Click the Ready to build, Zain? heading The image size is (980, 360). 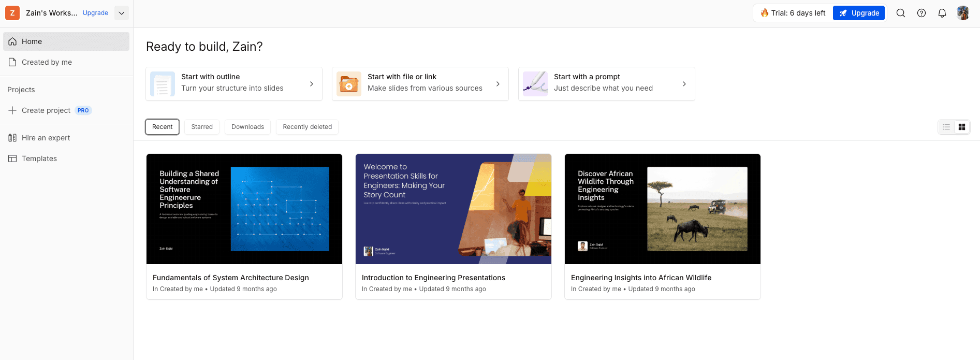(x=204, y=47)
